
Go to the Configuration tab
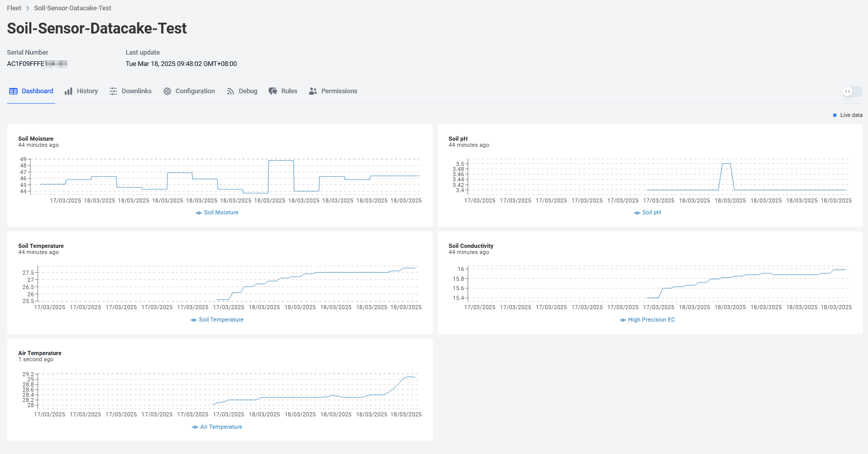click(x=189, y=91)
